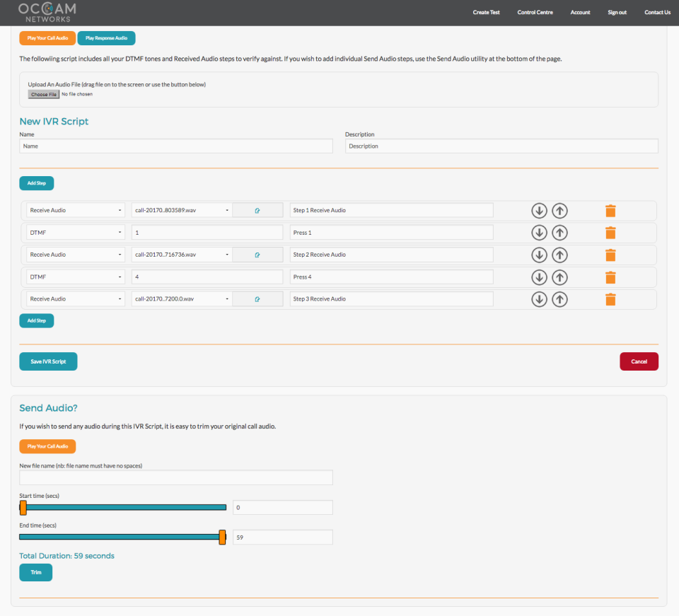Move Step 1 Receive Audio down
679x616 pixels.
(539, 210)
